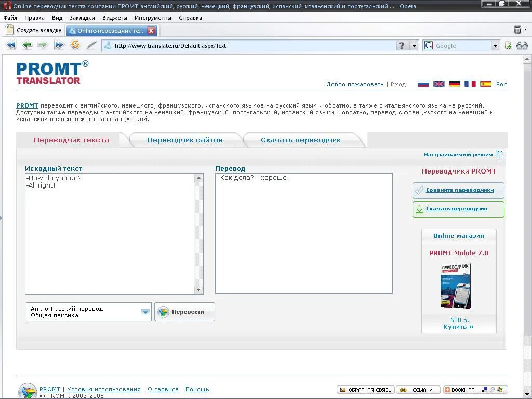Image resolution: width=532 pixels, height=399 pixels.
Task: Select the Переводчик сайтов tab
Action: [x=185, y=140]
